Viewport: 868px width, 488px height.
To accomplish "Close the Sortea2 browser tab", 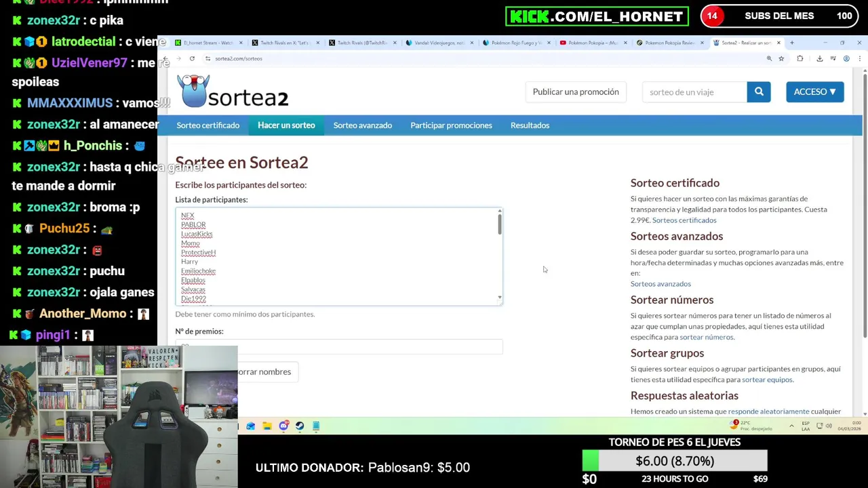I will click(778, 43).
